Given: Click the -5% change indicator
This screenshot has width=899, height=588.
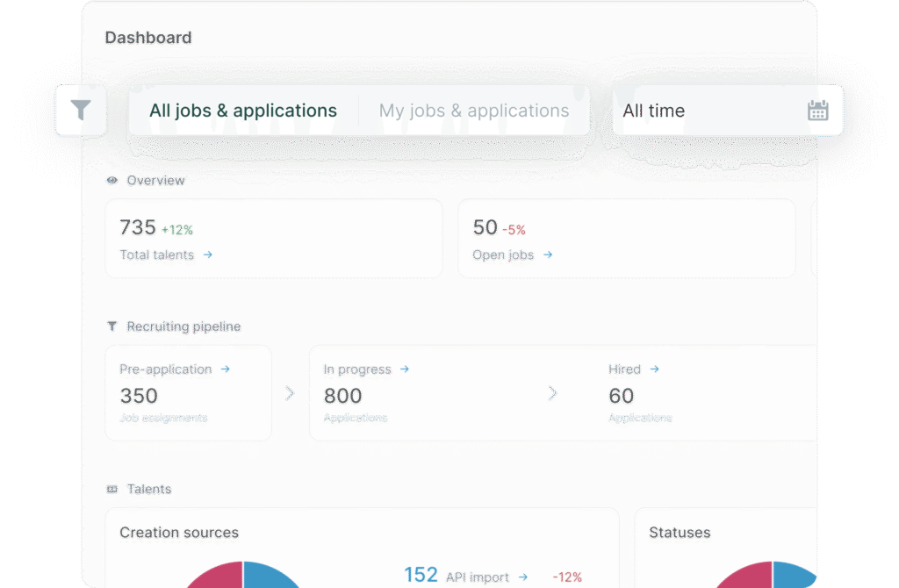Looking at the screenshot, I should (x=514, y=230).
